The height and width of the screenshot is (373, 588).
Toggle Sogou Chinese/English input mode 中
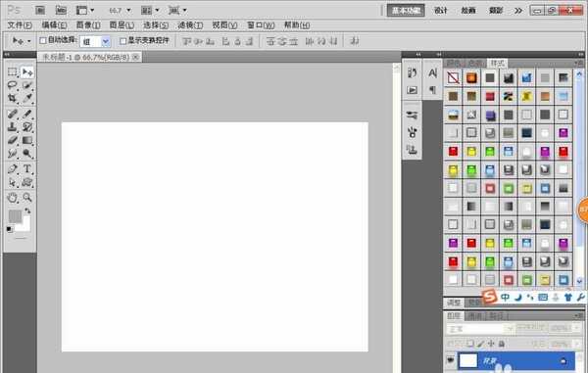coord(505,298)
